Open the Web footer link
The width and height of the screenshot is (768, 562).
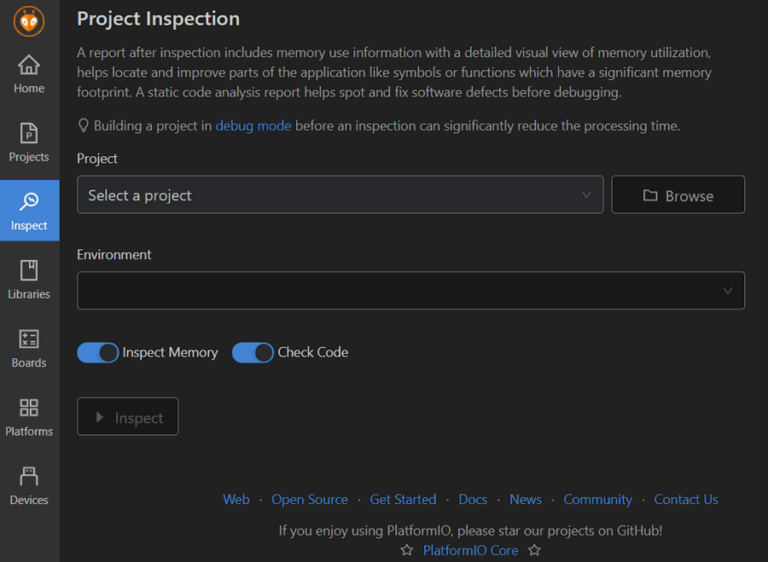pos(236,499)
